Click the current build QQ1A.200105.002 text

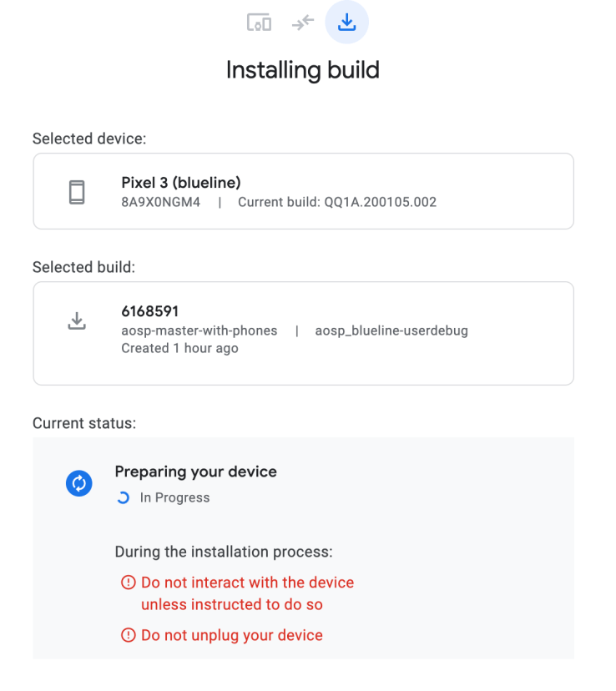click(x=337, y=202)
